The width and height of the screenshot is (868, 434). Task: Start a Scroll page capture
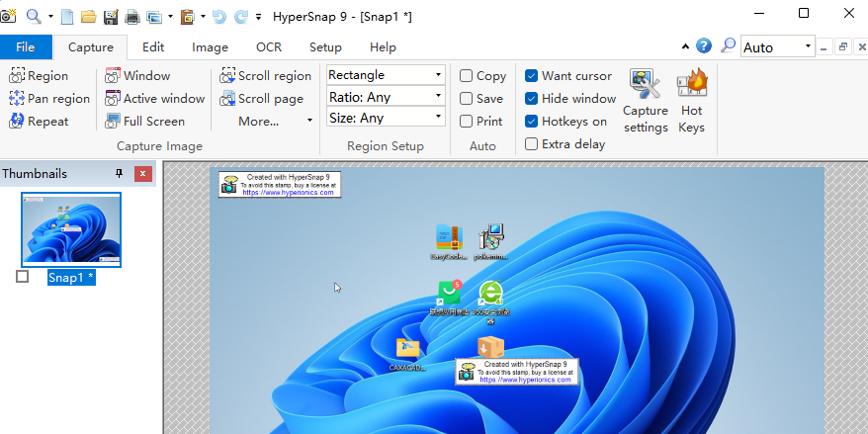[262, 99]
